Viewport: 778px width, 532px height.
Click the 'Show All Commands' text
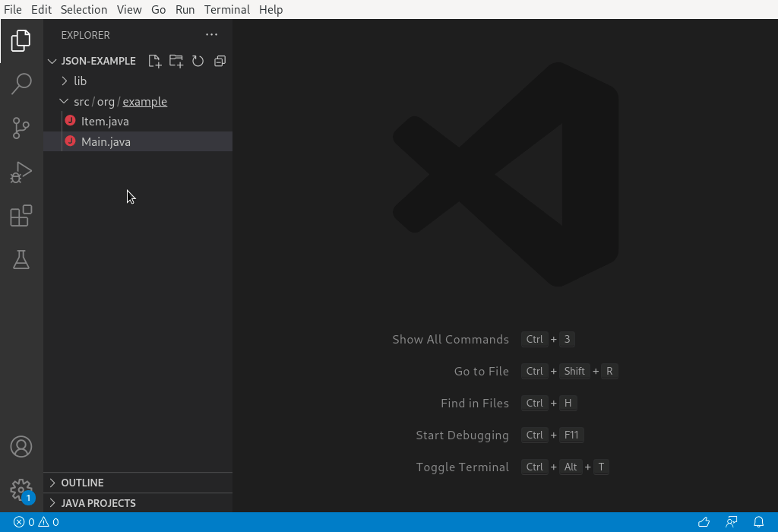451,340
